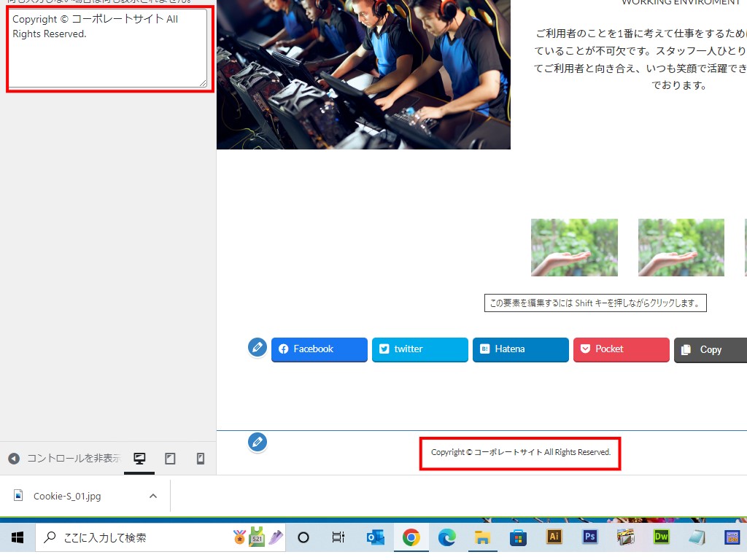Click the twitter share button
This screenshot has width=747, height=560.
(420, 349)
